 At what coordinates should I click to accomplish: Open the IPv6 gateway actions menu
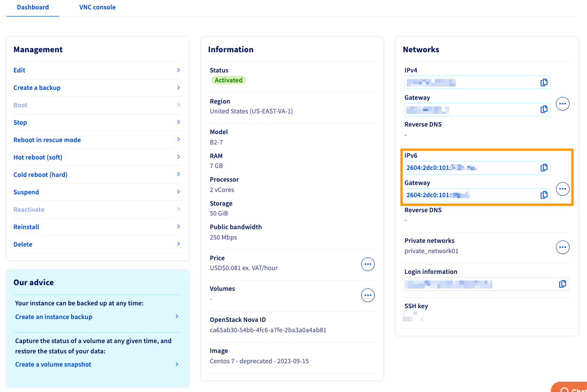coord(563,189)
